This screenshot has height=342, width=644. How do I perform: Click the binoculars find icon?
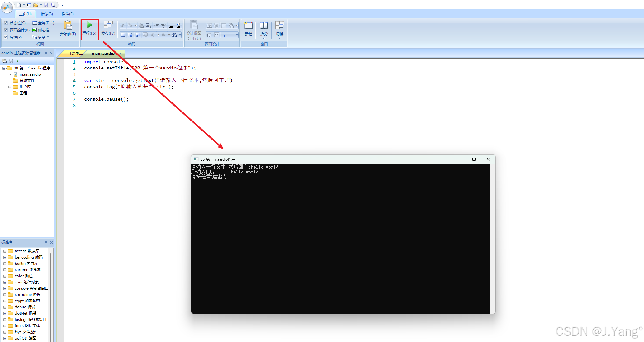[174, 35]
